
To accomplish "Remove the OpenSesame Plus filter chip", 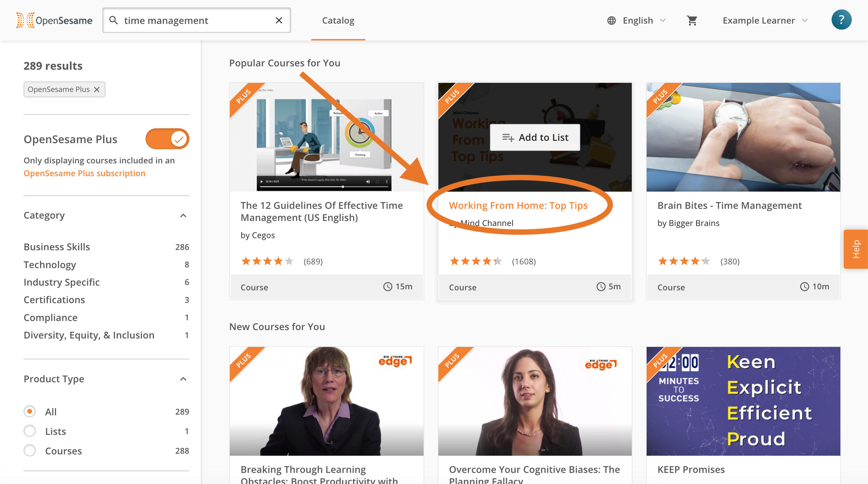I will pyautogui.click(x=97, y=90).
